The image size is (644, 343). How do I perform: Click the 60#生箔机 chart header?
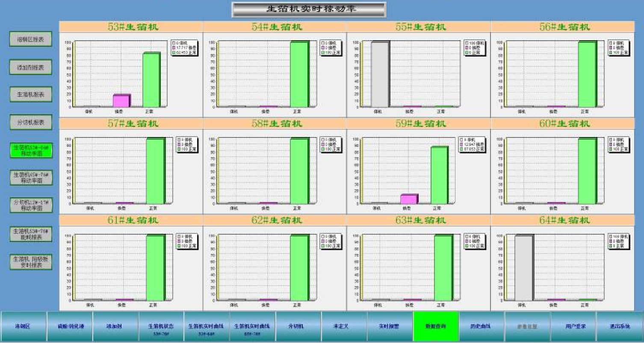562,123
